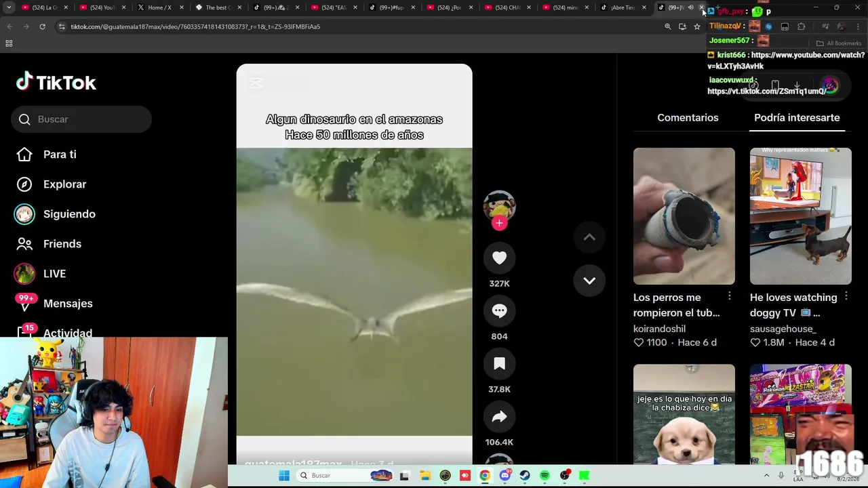
Task: Open the green Kick app in taskbar
Action: (x=585, y=476)
